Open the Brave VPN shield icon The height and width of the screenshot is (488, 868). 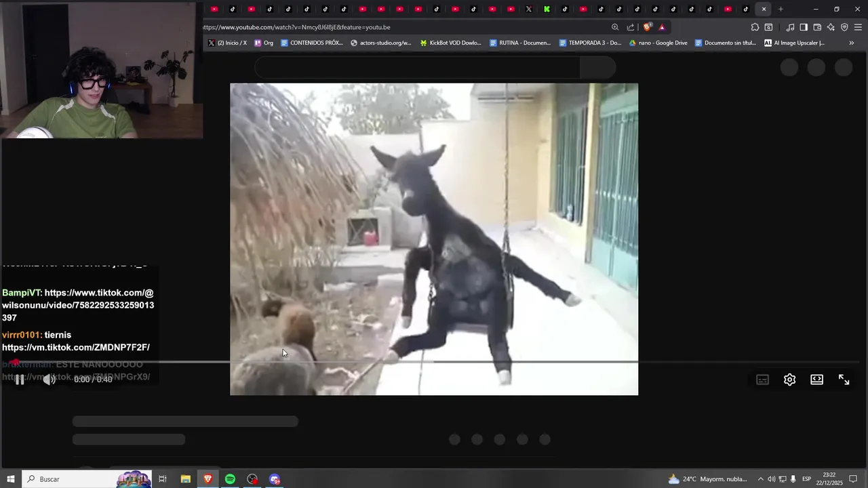pyautogui.click(x=844, y=27)
